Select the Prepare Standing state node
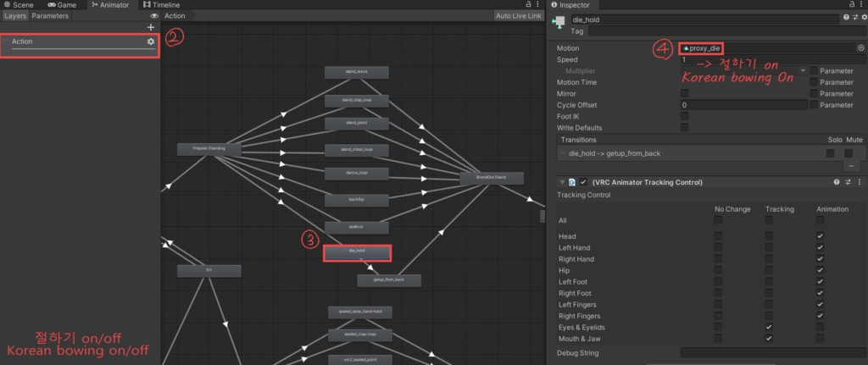This screenshot has height=365, width=868. pyautogui.click(x=209, y=149)
